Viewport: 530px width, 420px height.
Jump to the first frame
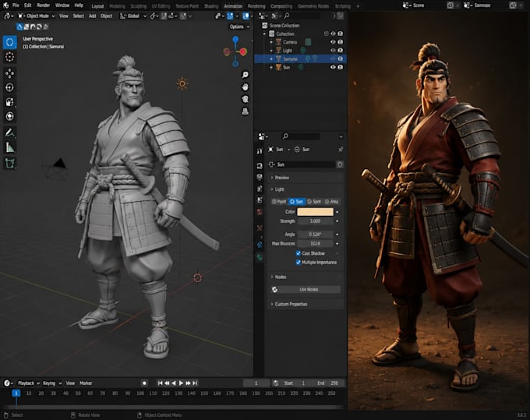[x=161, y=383]
